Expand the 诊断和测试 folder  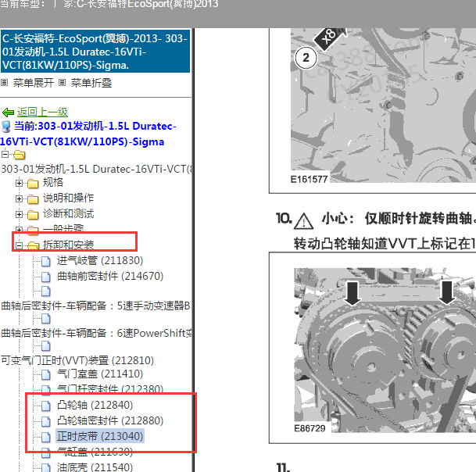click(19, 214)
